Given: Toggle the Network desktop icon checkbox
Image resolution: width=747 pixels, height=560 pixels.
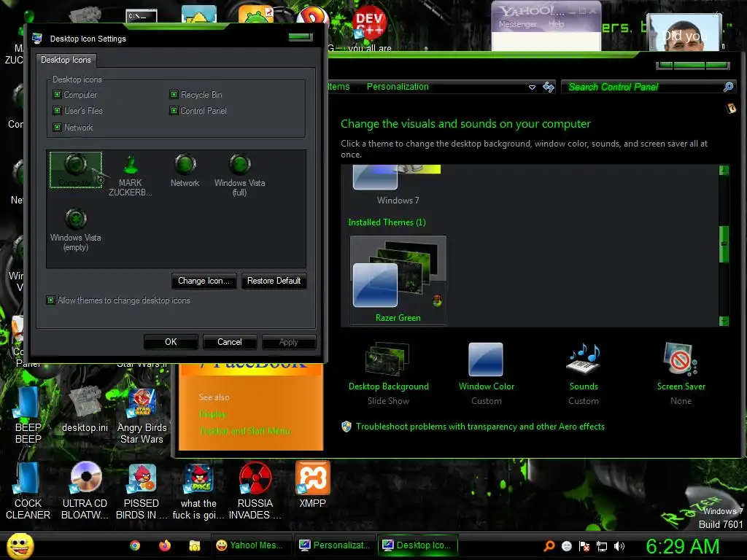Looking at the screenshot, I should 57,127.
